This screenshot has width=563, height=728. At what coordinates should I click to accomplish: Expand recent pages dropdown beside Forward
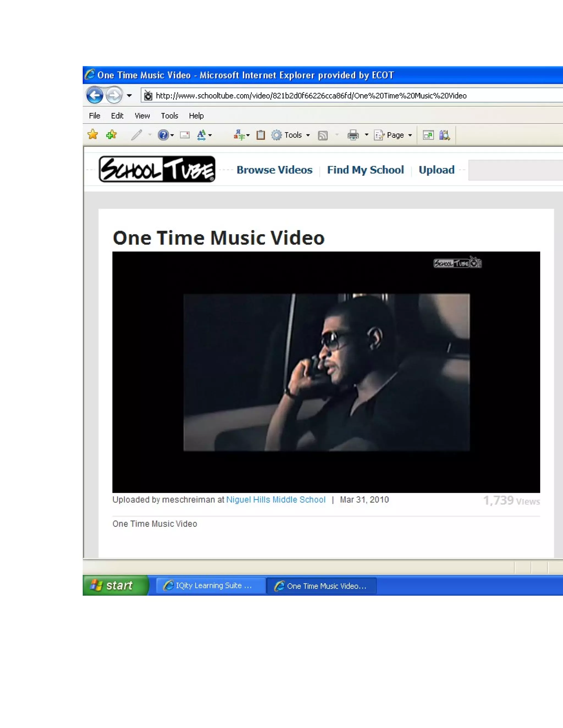129,96
